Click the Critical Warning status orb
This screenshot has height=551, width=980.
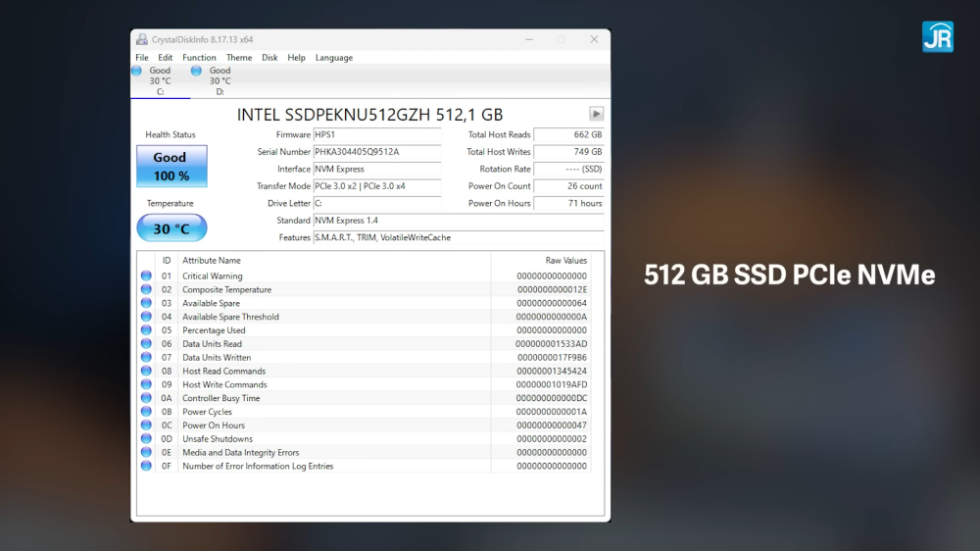(x=146, y=276)
